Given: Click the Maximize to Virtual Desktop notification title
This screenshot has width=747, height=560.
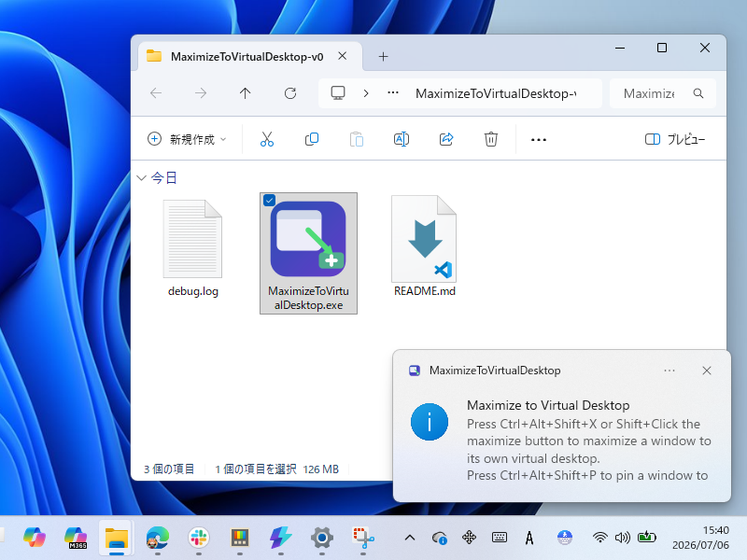Looking at the screenshot, I should tap(548, 405).
